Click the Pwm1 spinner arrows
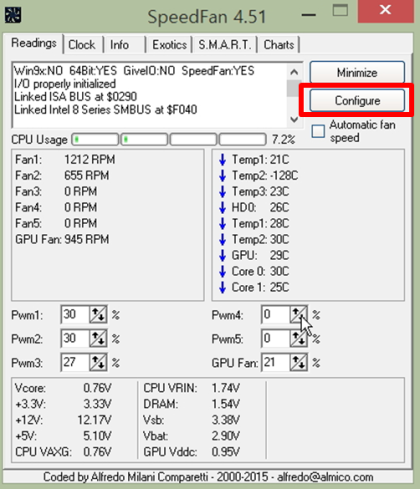This screenshot has width=420, height=489. [98, 314]
